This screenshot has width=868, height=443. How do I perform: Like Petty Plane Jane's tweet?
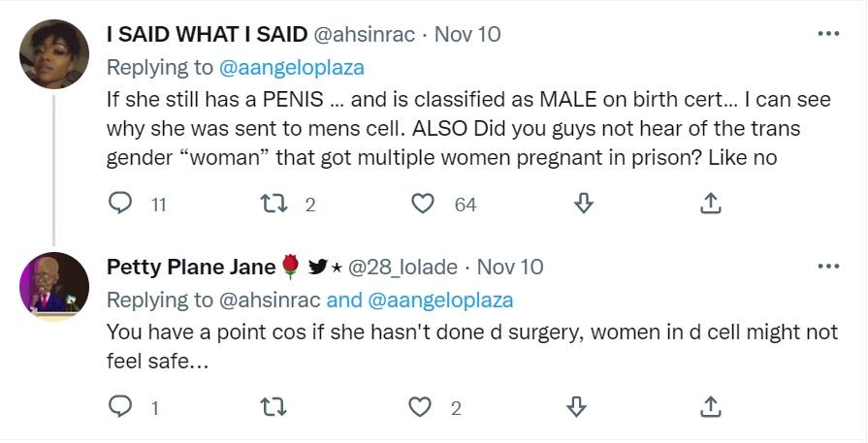pos(420,407)
